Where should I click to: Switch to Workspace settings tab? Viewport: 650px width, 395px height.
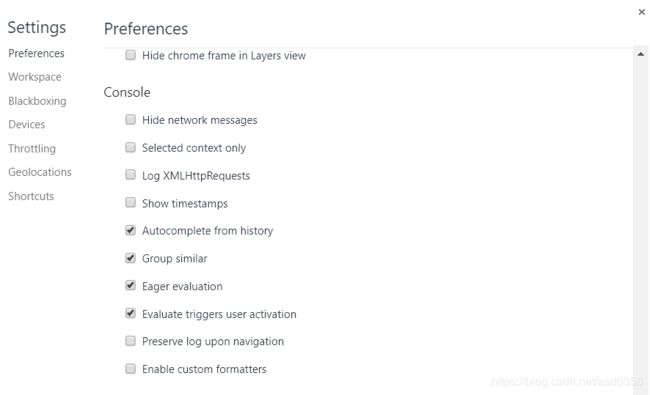point(35,77)
